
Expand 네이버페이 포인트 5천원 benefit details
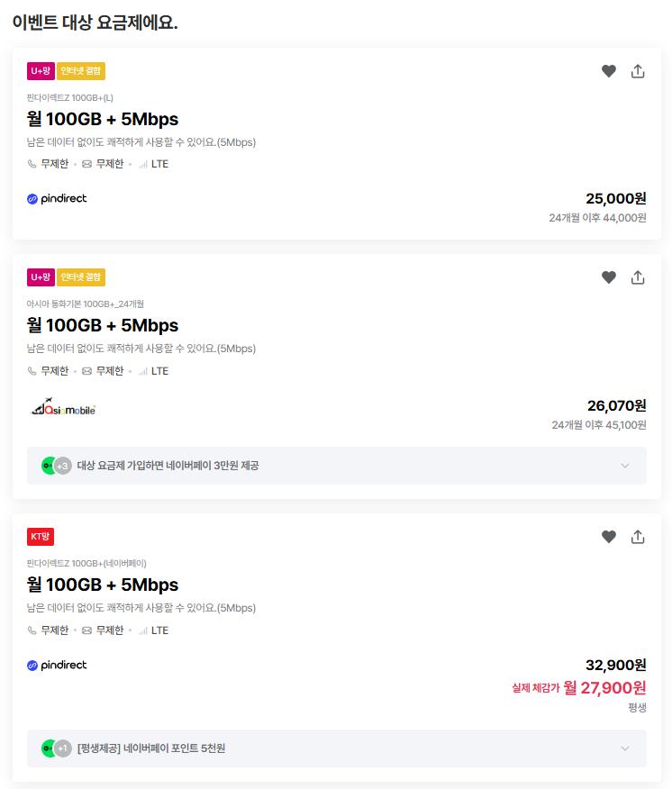pyautogui.click(x=624, y=748)
